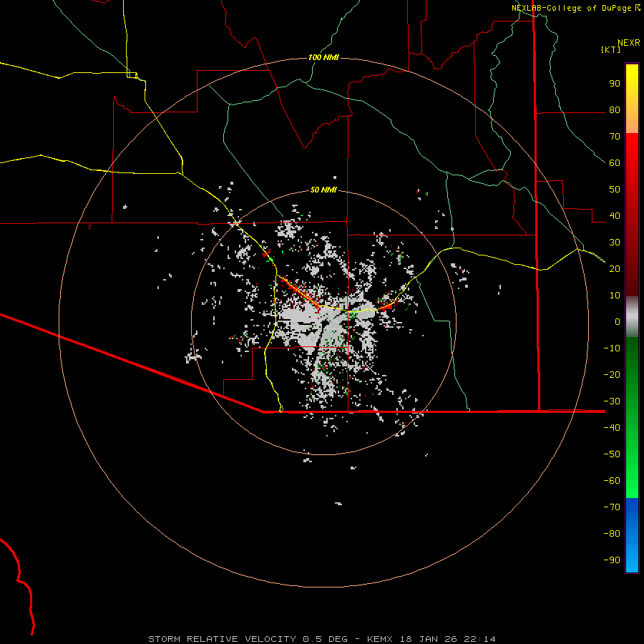
Task: Click the NEXR product label
Action: click(629, 43)
